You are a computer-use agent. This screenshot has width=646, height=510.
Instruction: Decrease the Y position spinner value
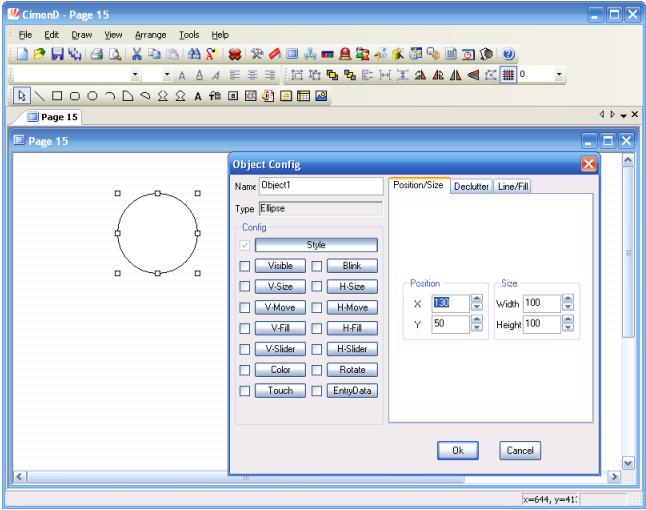476,328
